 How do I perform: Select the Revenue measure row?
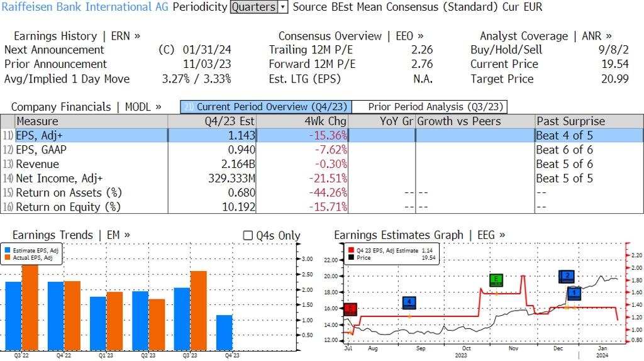(321, 164)
